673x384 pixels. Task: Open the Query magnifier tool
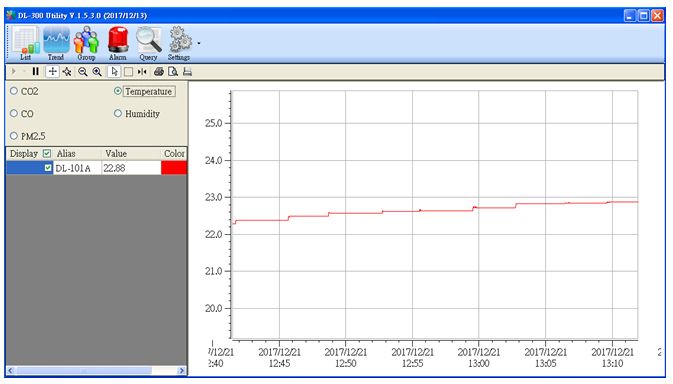point(149,43)
